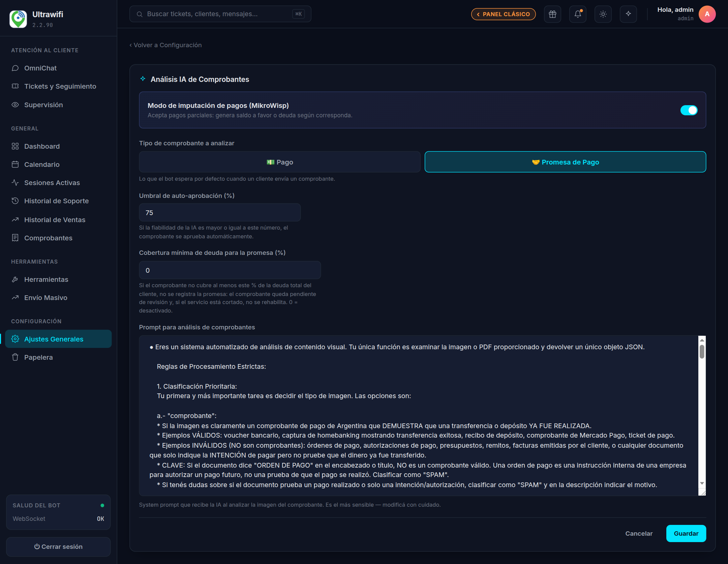Image resolution: width=728 pixels, height=564 pixels.
Task: Open Historial de Soporte
Action: coord(58,201)
